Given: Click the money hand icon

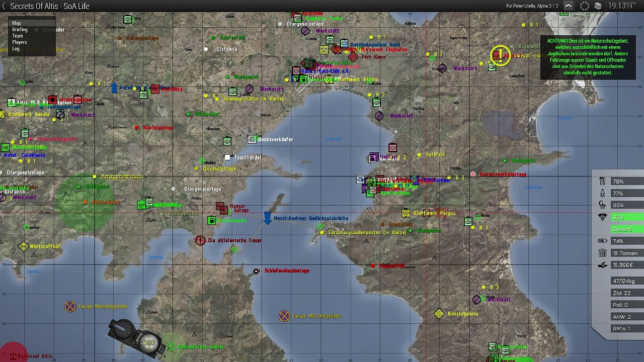Looking at the screenshot, I should (603, 265).
